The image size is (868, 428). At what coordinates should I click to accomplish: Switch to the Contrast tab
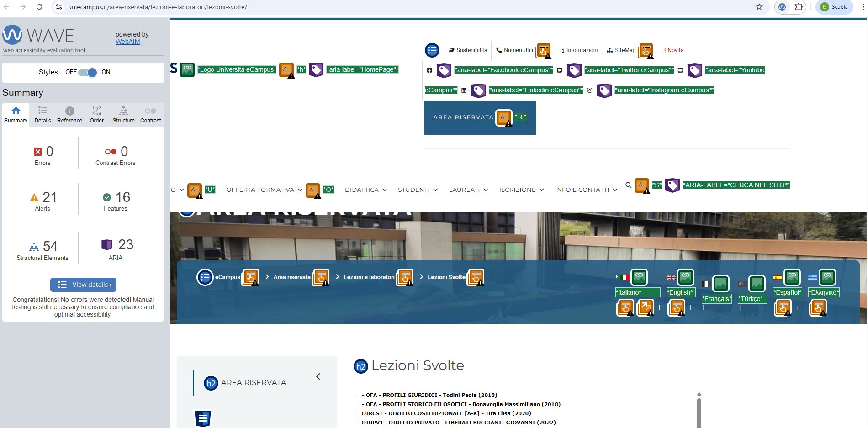click(x=150, y=115)
